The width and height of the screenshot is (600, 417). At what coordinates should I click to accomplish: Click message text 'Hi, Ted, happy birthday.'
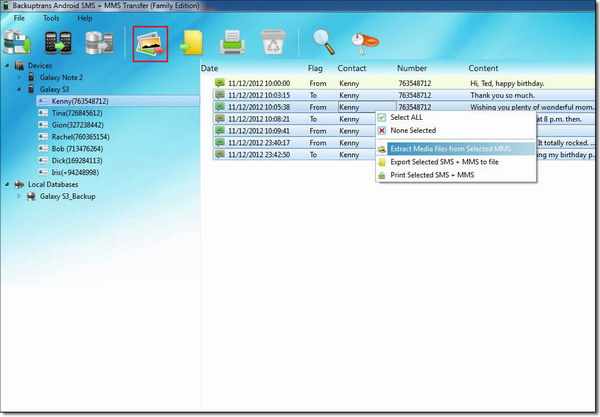coord(507,83)
